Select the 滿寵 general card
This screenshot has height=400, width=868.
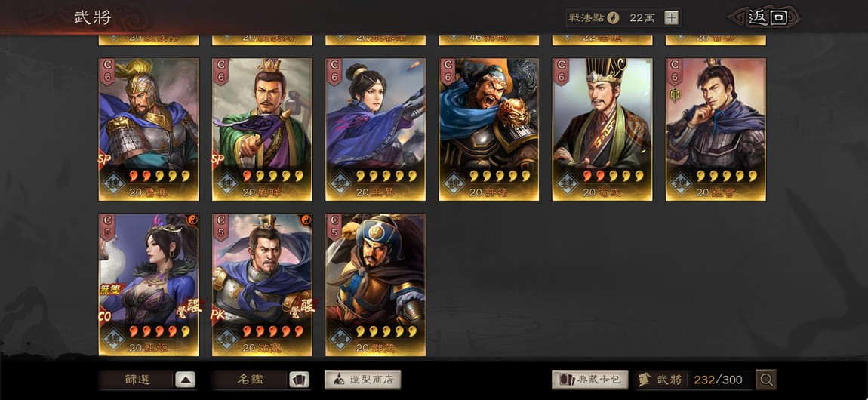pos(262,285)
